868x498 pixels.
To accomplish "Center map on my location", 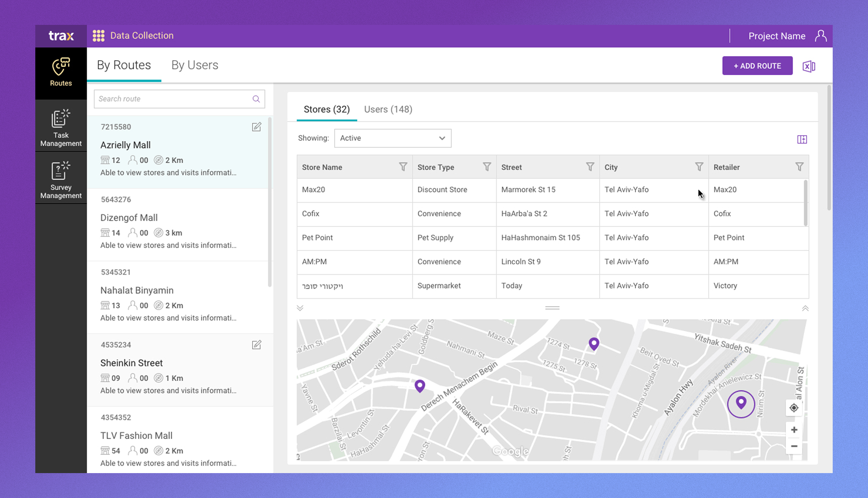I will click(794, 408).
